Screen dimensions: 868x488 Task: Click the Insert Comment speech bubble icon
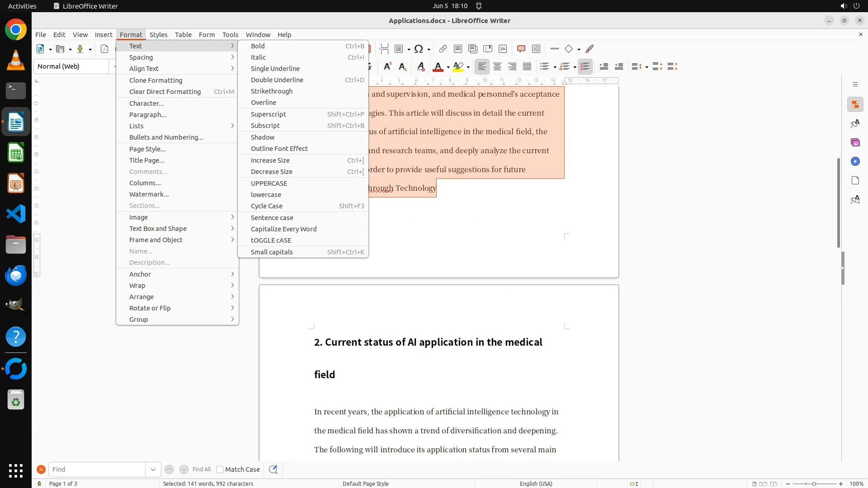coord(521,49)
